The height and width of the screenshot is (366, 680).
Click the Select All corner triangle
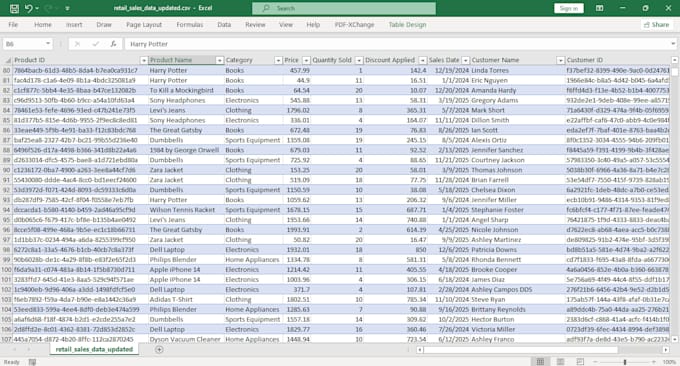point(7,60)
